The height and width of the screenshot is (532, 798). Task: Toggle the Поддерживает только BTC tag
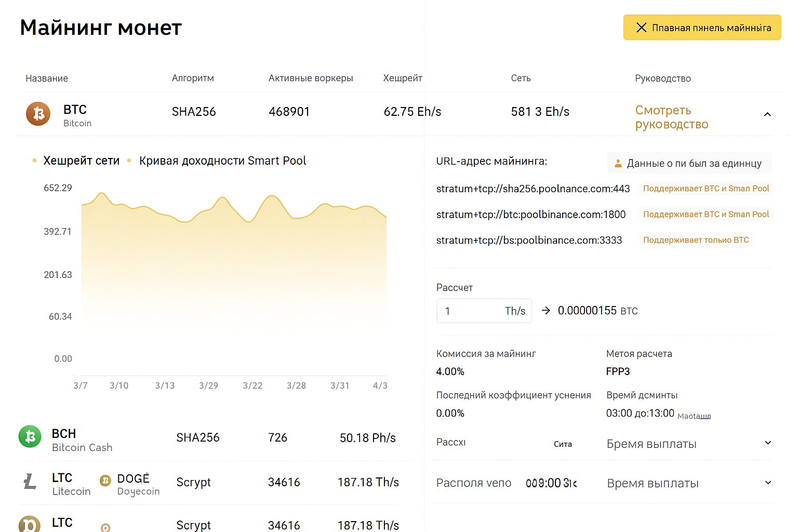[x=696, y=240]
